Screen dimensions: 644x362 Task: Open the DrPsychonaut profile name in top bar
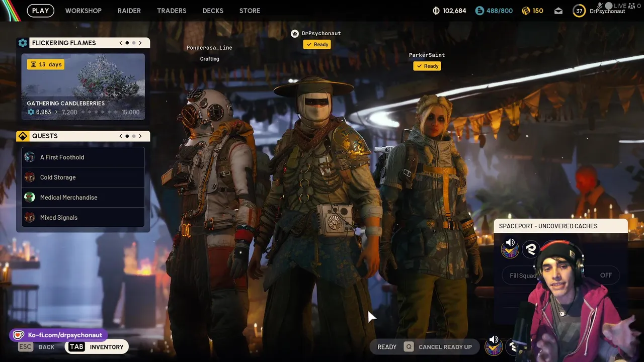(x=607, y=11)
